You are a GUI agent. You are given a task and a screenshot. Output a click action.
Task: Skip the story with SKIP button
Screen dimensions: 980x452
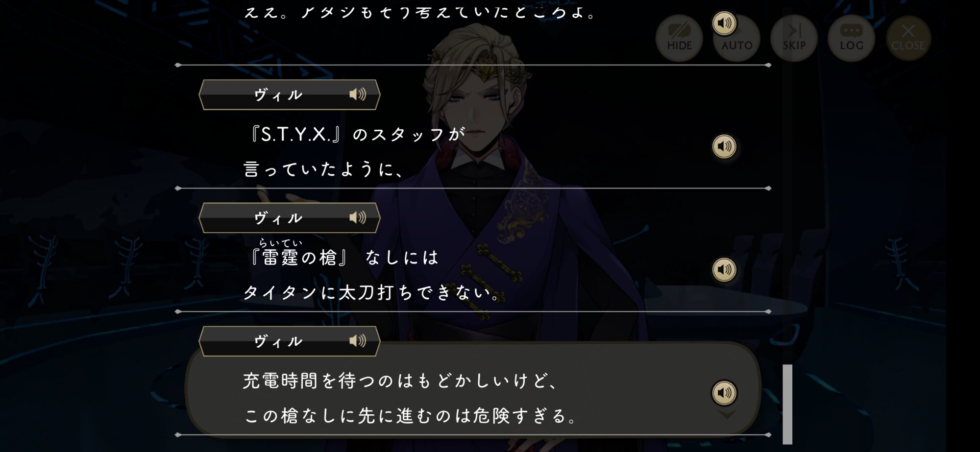point(794,38)
